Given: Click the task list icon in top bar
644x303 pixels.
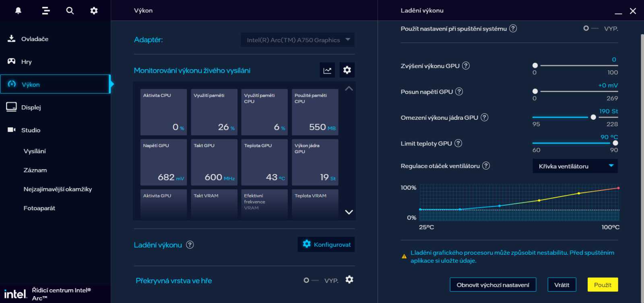Looking at the screenshot, I should (46, 11).
